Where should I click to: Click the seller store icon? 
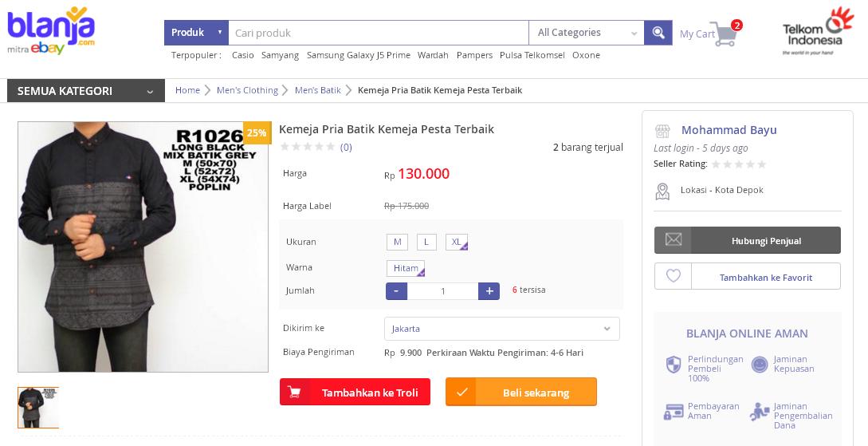click(662, 131)
